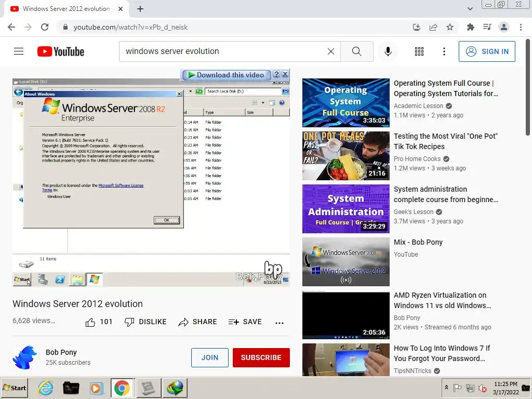Open media controls icon in Chrome toolbar
532x399 pixels.
487,27
